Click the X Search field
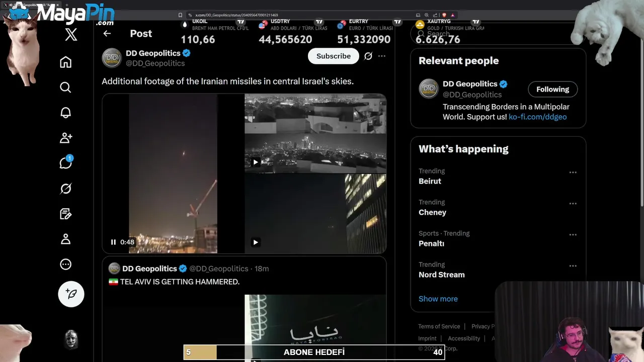 (x=498, y=34)
